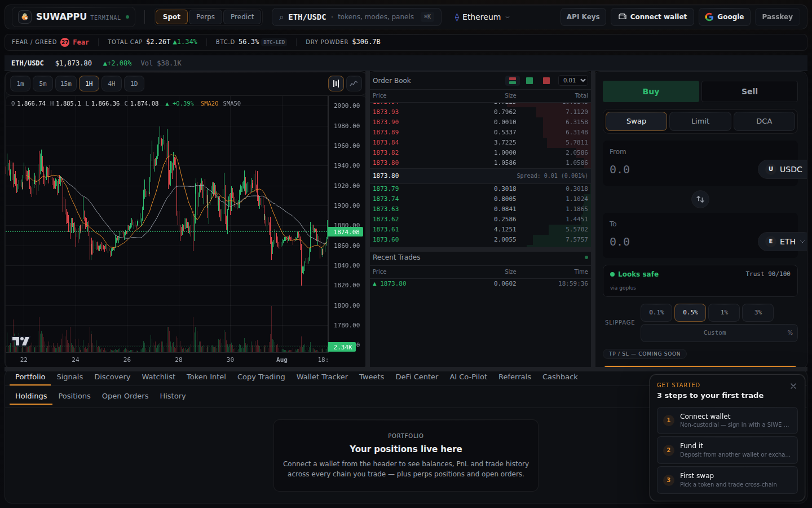
Task: Click the To amount input field
Action: 681,242
